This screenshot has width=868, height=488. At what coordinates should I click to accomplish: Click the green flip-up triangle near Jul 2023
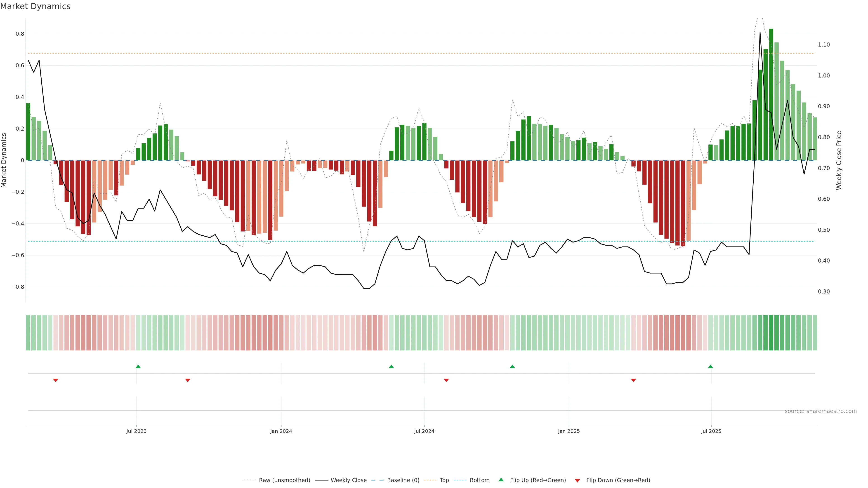point(138,366)
